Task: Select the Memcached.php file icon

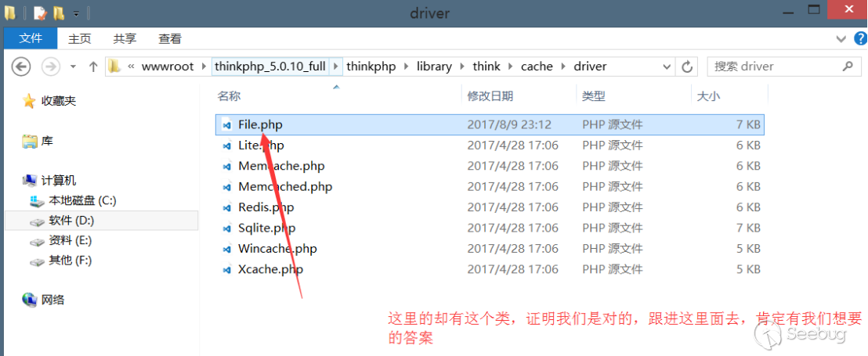Action: point(226,188)
